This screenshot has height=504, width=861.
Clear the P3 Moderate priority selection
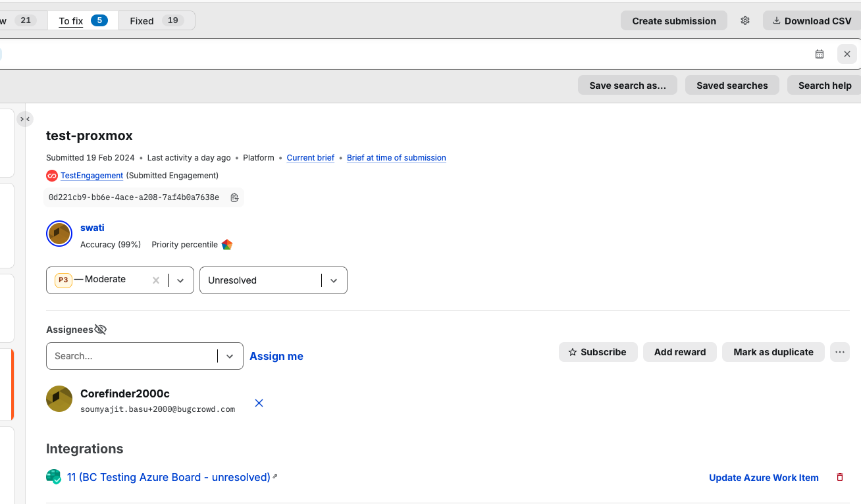(156, 280)
